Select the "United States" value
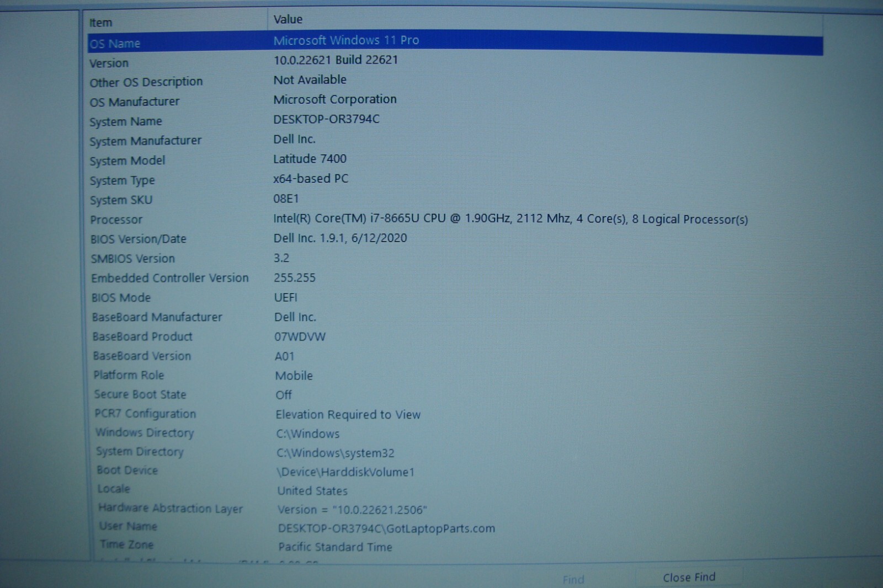This screenshot has width=883, height=588. click(312, 491)
